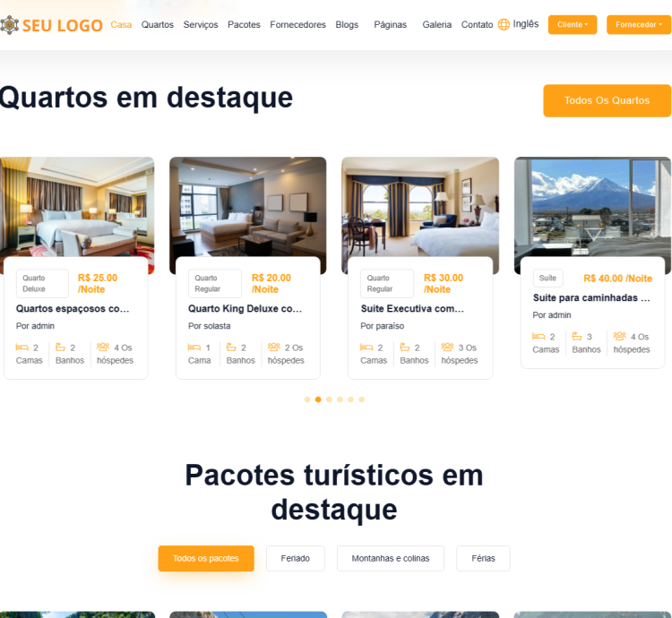The image size is (672, 618).
Task: Expand the Fornecedor dropdown button
Action: pos(639,25)
